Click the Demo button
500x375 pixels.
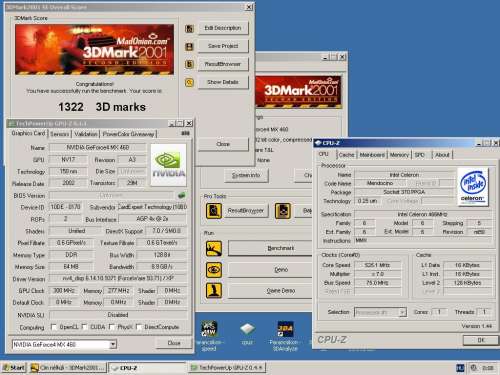[271, 270]
